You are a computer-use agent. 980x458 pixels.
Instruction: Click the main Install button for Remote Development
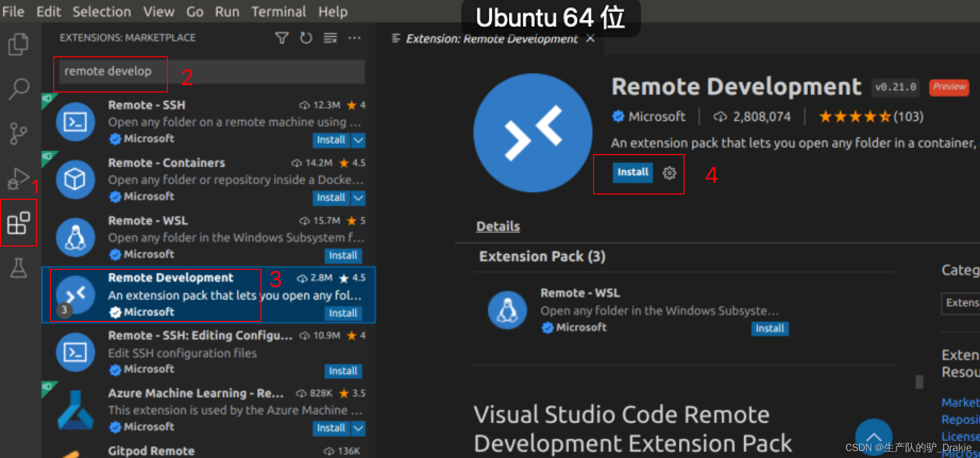click(x=633, y=172)
